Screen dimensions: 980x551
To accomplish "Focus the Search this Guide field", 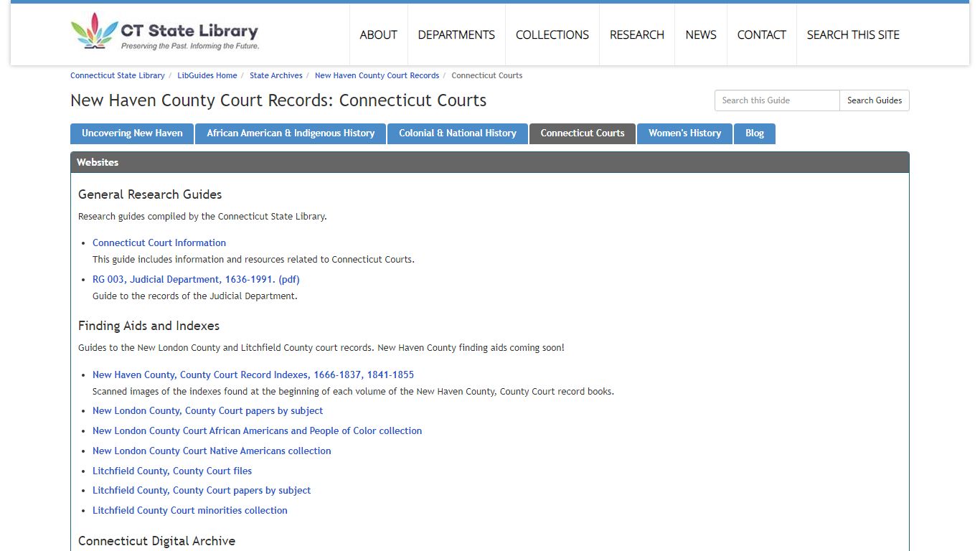I will pyautogui.click(x=777, y=100).
